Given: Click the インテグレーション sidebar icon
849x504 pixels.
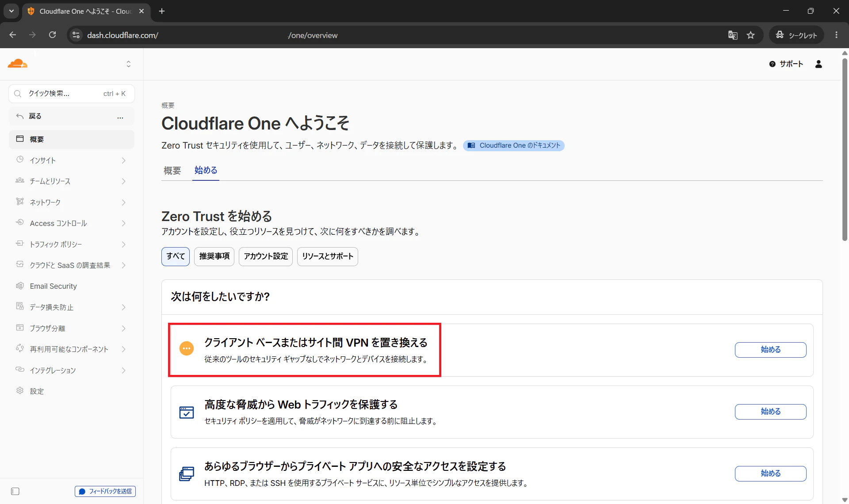Looking at the screenshot, I should coord(20,370).
